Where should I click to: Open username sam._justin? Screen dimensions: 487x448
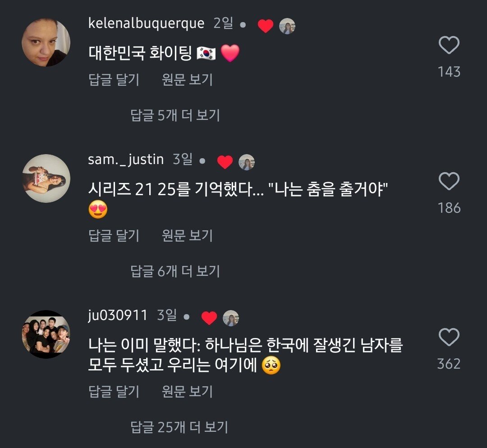(126, 159)
